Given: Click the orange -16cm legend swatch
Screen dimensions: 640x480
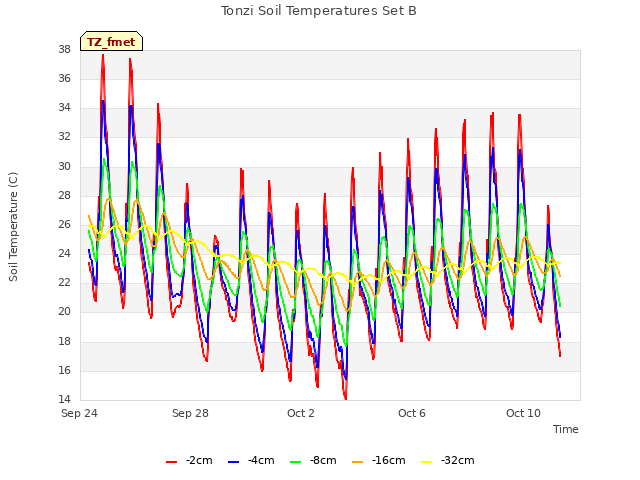Looking at the screenshot, I should coord(358,462).
